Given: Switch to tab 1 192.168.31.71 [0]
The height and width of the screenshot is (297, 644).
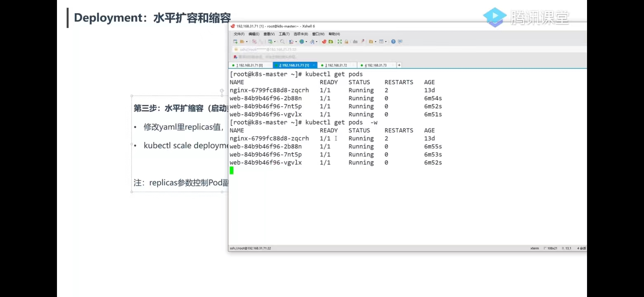Looking at the screenshot, I should pos(251,65).
